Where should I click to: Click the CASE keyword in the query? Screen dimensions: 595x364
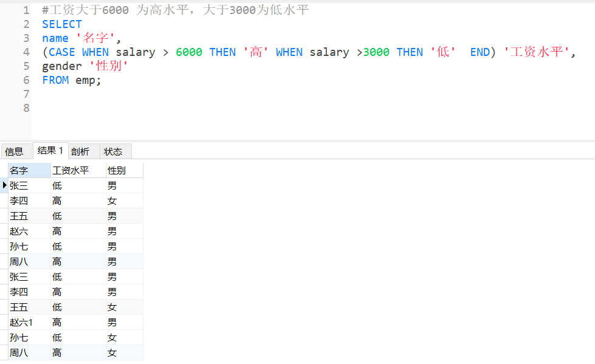(62, 52)
